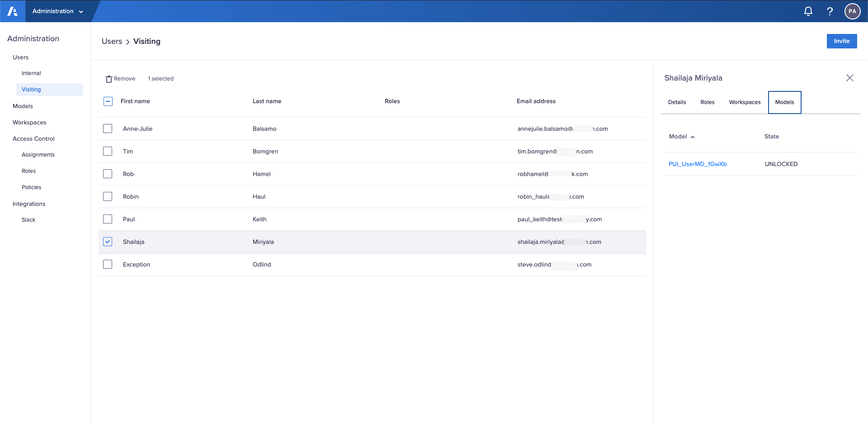Uncheck the Shailaja row checkbox
868x424 pixels.
point(107,241)
